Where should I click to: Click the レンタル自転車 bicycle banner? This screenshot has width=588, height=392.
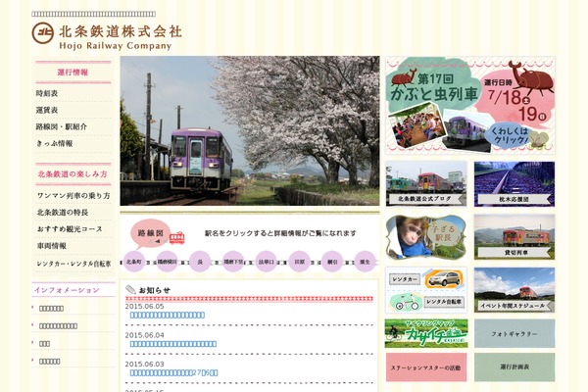click(x=426, y=301)
